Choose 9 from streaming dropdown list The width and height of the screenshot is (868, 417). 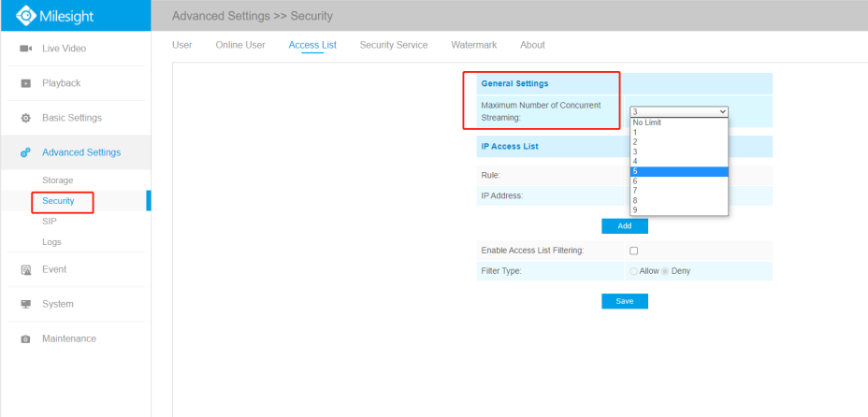pos(679,210)
